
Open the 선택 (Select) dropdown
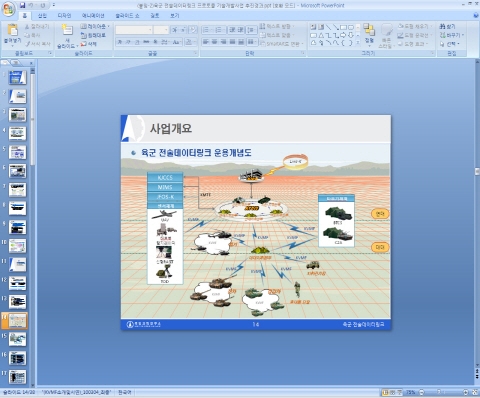pyautogui.click(x=450, y=44)
